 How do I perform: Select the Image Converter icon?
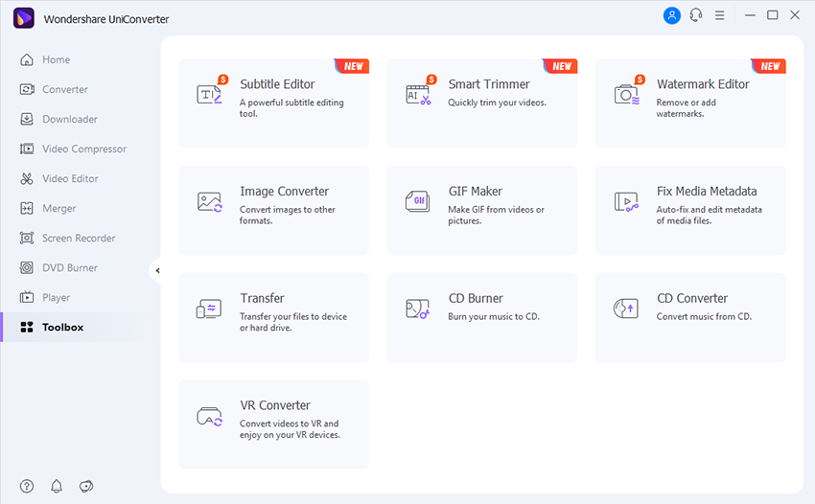209,201
